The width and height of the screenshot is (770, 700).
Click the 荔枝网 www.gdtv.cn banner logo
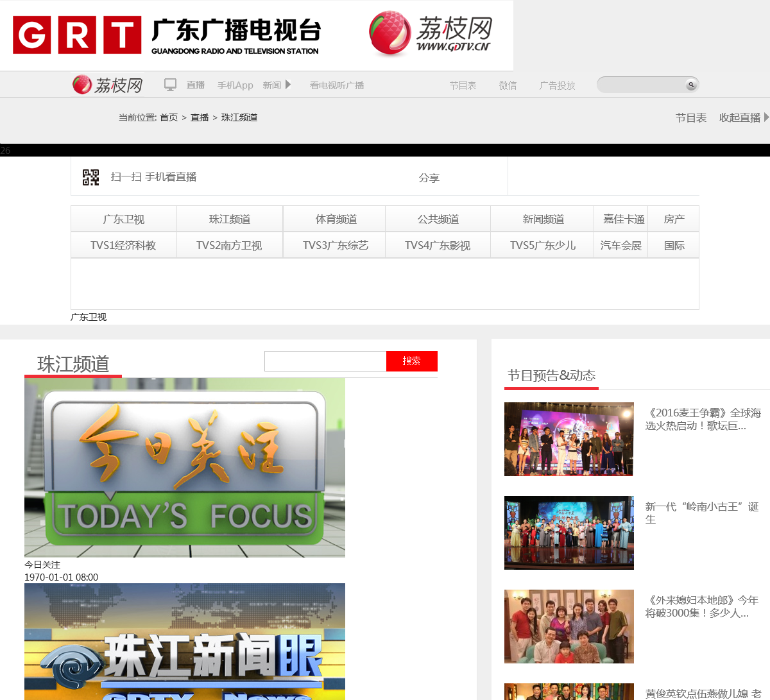431,33
